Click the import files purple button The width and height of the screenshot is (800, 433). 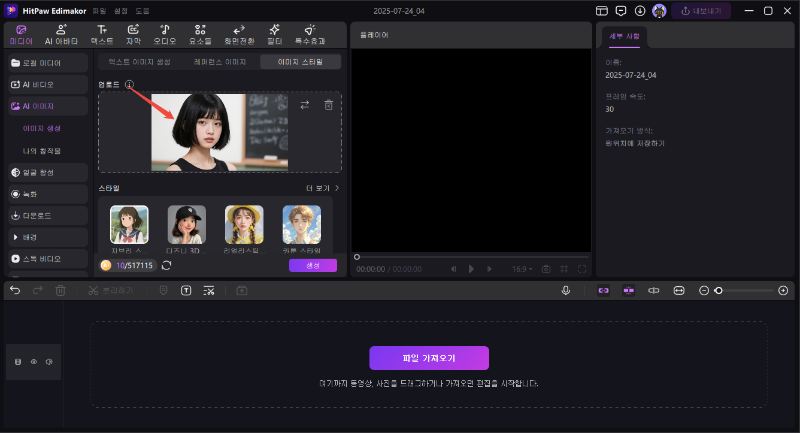429,358
